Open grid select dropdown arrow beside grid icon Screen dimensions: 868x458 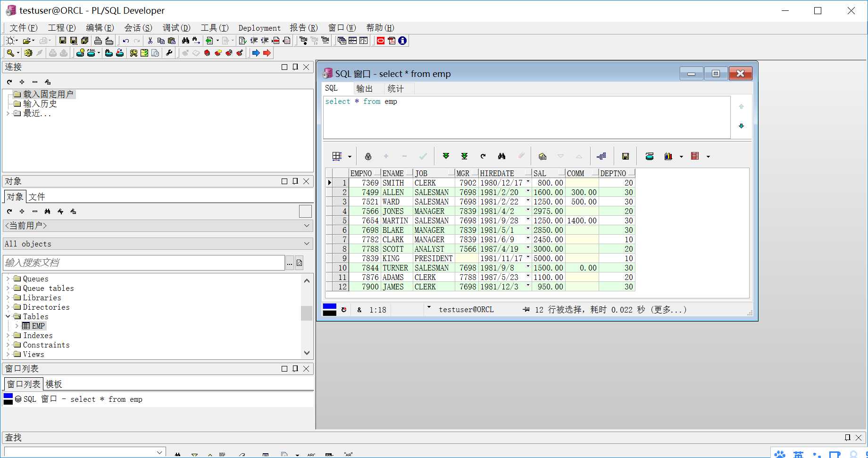tap(350, 157)
